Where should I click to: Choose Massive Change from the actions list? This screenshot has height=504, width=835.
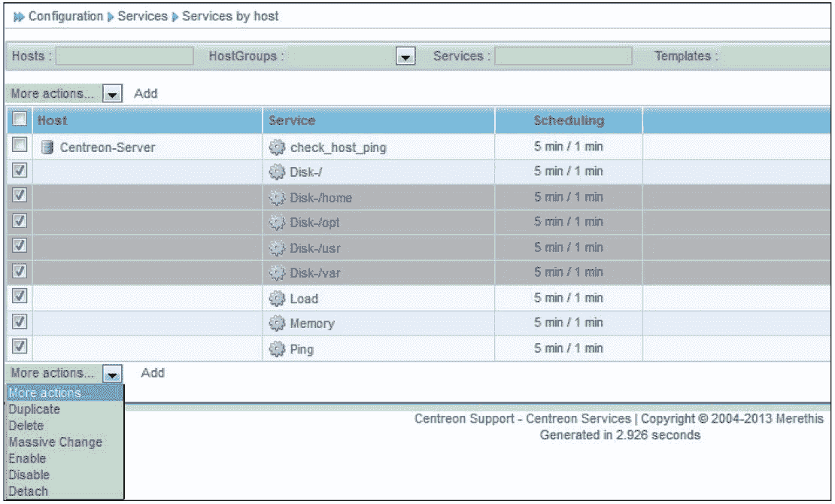(55, 442)
